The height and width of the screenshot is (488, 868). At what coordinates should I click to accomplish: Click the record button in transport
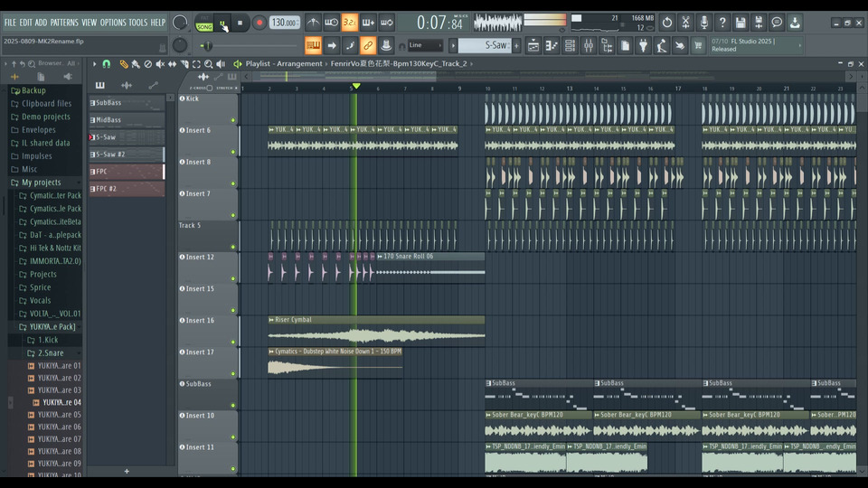259,23
